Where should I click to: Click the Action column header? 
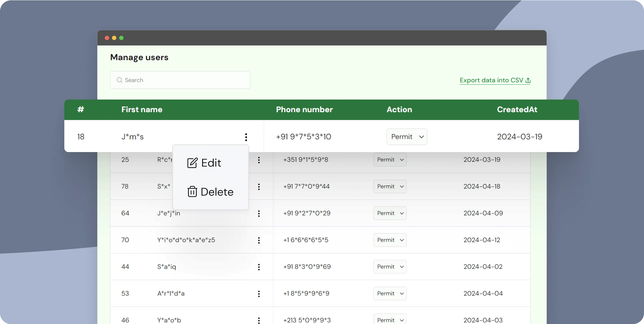pyautogui.click(x=399, y=109)
